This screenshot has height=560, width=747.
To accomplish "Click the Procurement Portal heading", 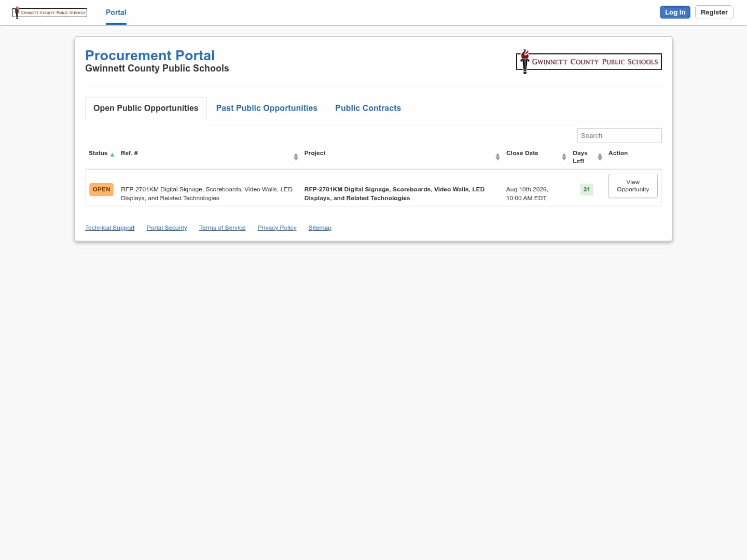I will [150, 55].
